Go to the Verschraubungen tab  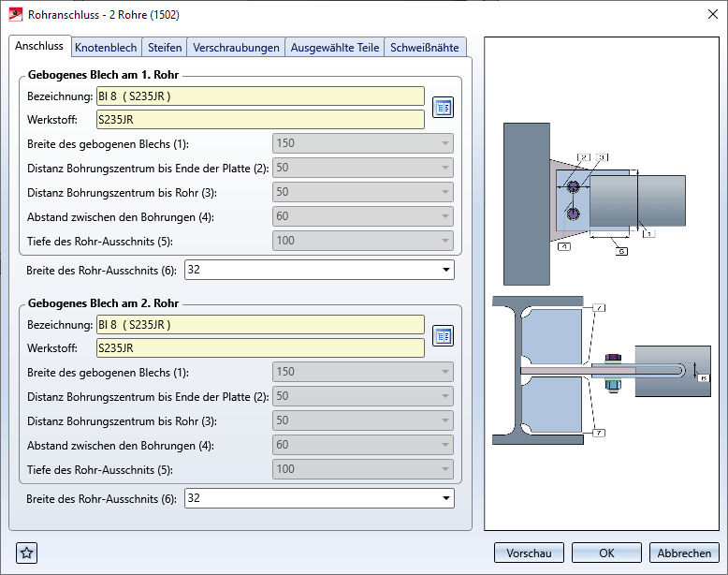pyautogui.click(x=236, y=48)
